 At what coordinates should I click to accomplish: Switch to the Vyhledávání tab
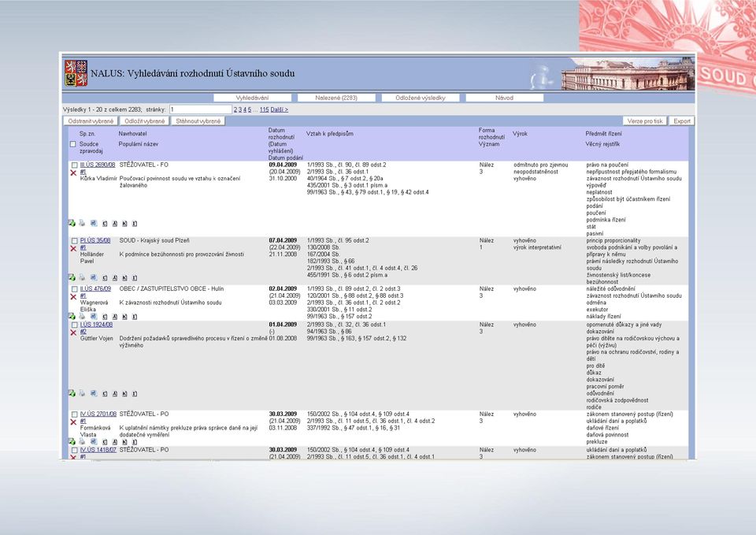(x=252, y=98)
